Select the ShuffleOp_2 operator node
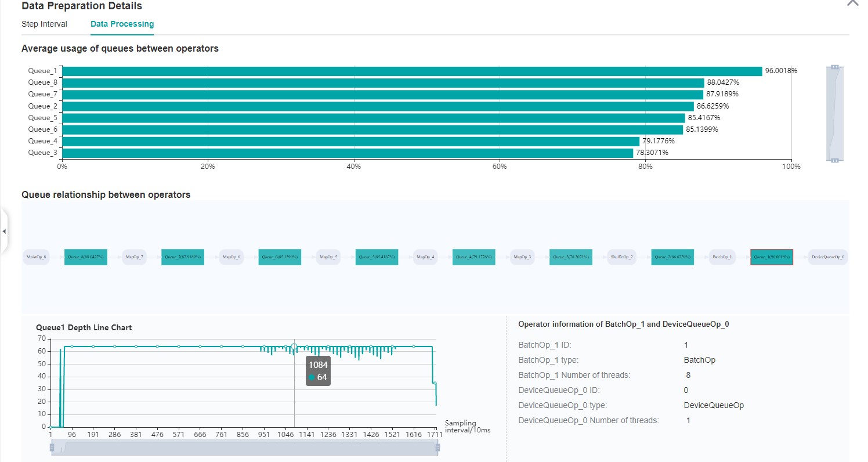The image size is (868, 462). tap(622, 257)
